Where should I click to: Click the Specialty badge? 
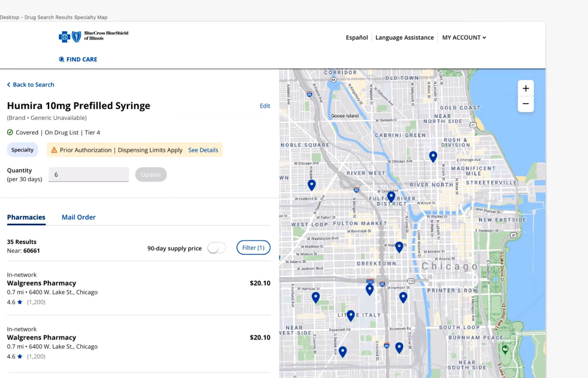click(x=22, y=150)
